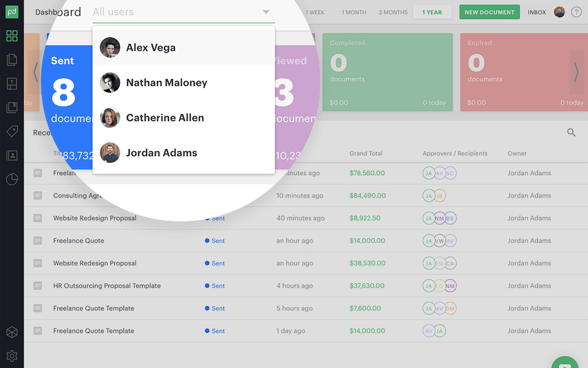
Task: Click Sent status in $38,530.00 row
Action: pyautogui.click(x=215, y=263)
